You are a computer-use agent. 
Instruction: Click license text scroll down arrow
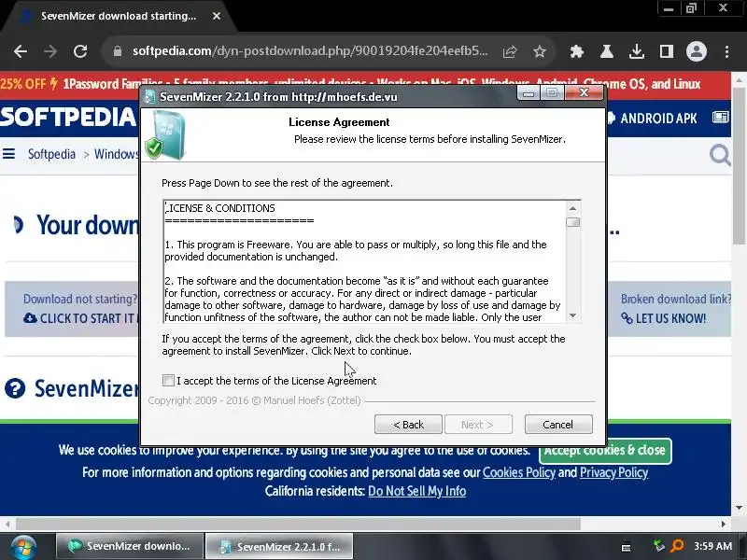click(x=572, y=315)
